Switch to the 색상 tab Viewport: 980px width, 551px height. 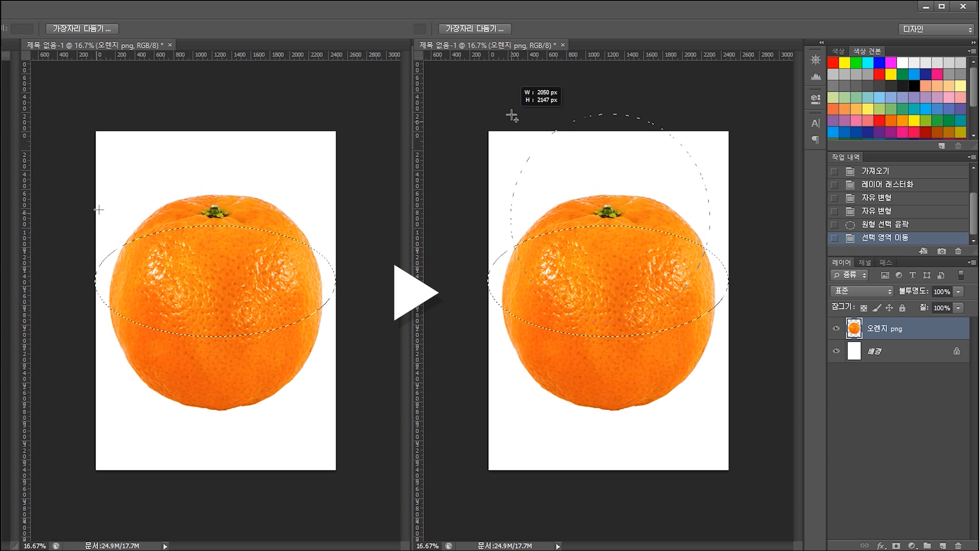(838, 51)
